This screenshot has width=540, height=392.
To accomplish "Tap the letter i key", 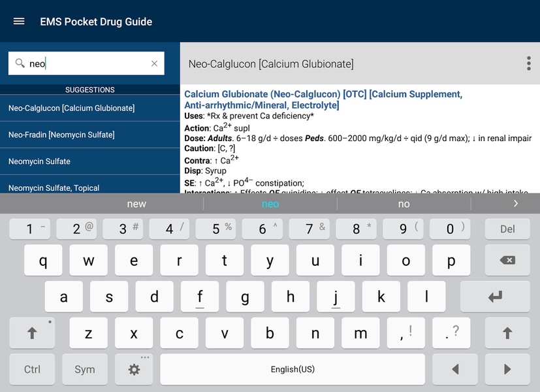I will coord(360,260).
